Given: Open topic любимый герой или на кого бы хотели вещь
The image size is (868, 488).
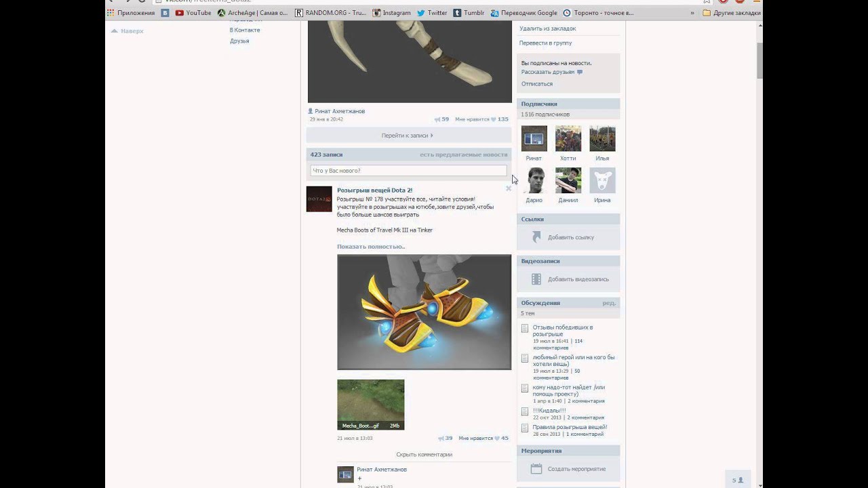Looking at the screenshot, I should [573, 361].
